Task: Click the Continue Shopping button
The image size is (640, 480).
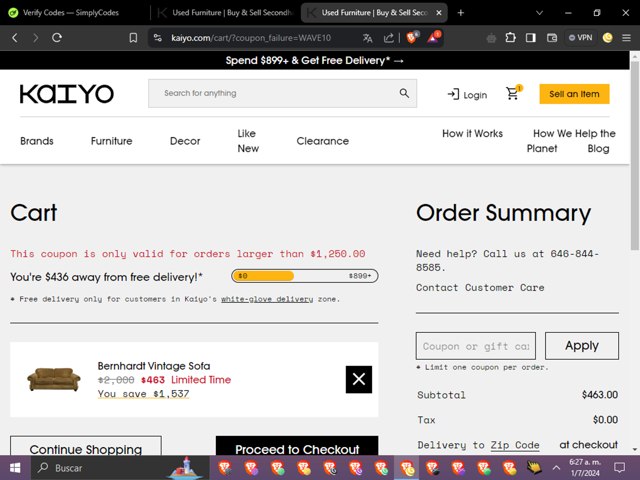Action: (x=86, y=446)
